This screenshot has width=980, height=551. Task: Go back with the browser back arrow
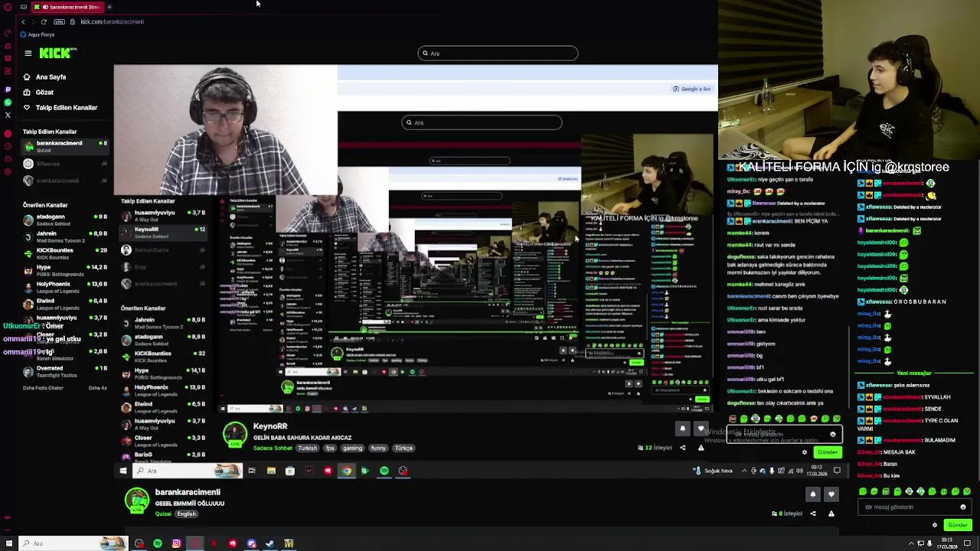pos(23,21)
